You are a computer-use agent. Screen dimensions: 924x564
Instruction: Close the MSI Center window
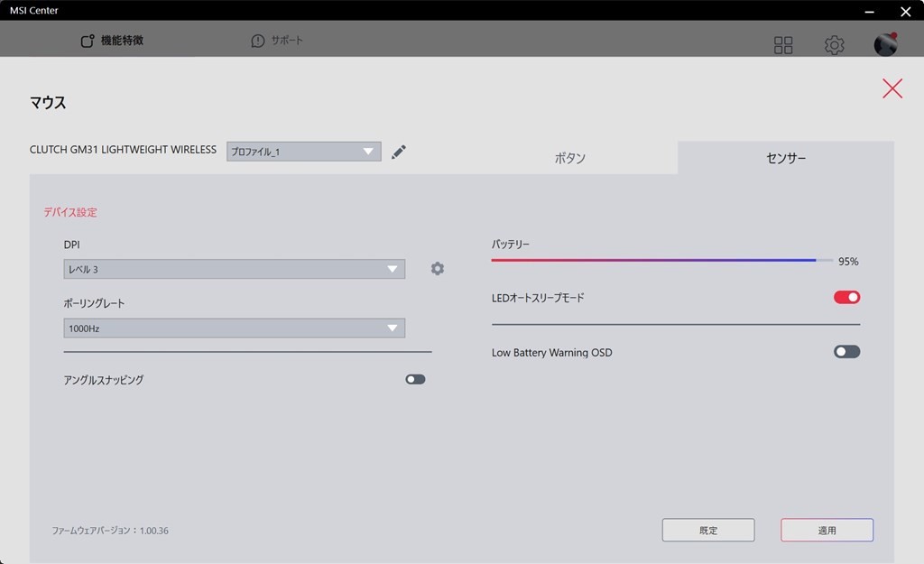[x=906, y=11]
